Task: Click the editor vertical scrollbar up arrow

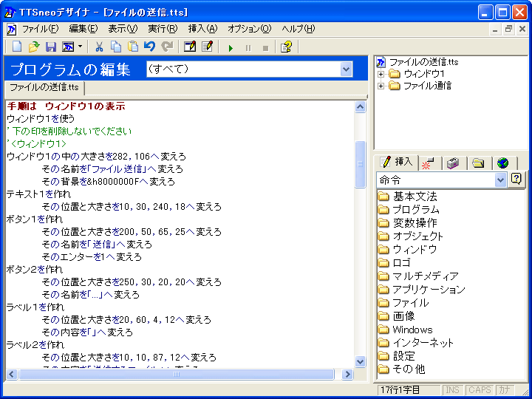Action: [x=360, y=107]
